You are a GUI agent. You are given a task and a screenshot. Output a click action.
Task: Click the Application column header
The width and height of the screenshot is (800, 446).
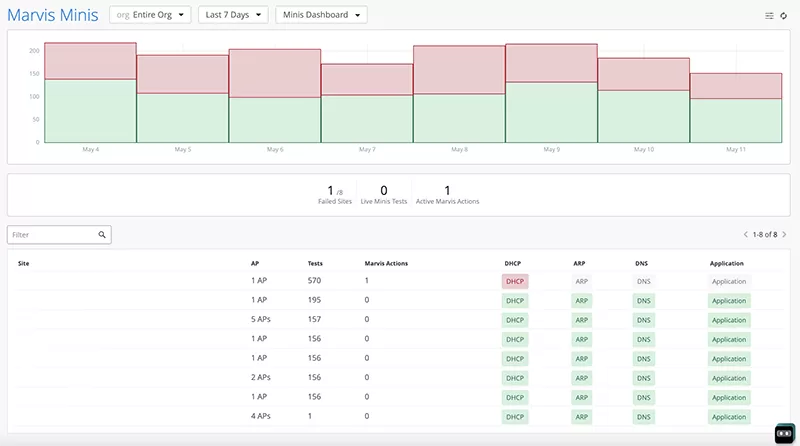tap(727, 263)
